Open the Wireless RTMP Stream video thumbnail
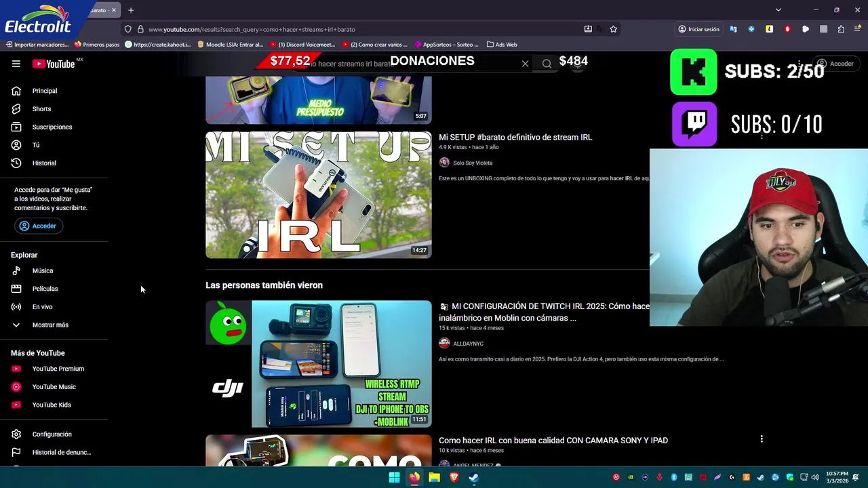 click(318, 364)
